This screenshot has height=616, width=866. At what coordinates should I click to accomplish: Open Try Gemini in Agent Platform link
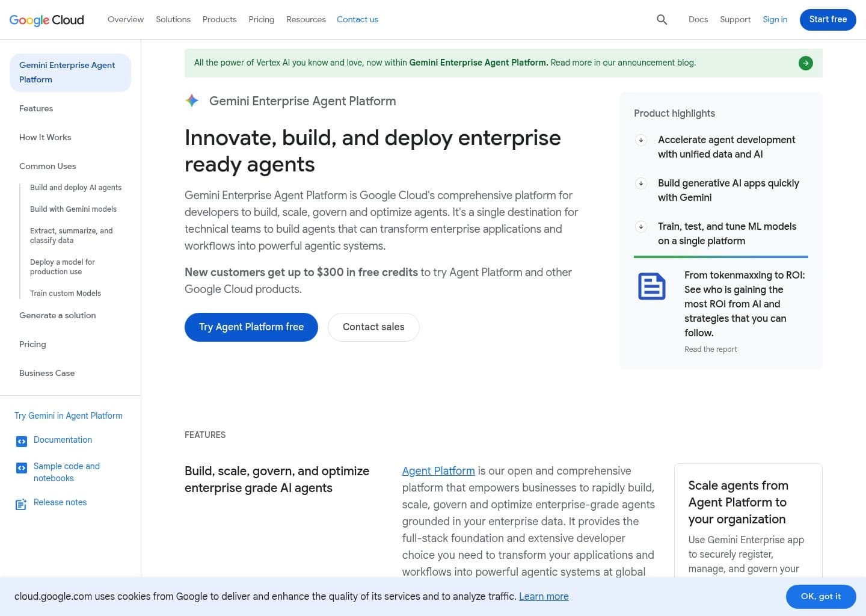pos(69,416)
